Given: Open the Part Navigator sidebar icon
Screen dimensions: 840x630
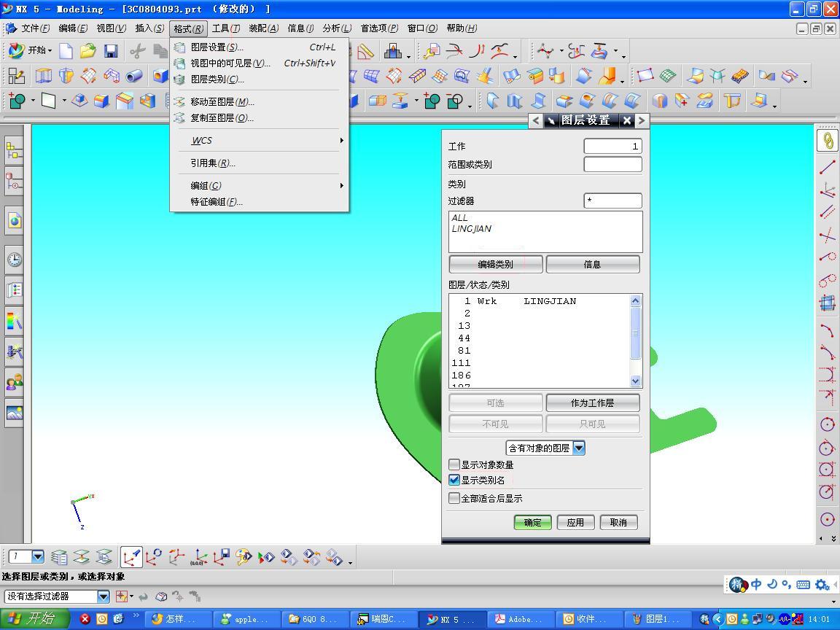Looking at the screenshot, I should (15, 181).
